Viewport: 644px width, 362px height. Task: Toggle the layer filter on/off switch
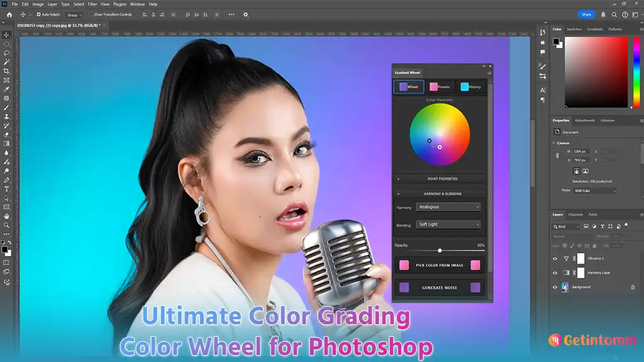[x=626, y=225]
